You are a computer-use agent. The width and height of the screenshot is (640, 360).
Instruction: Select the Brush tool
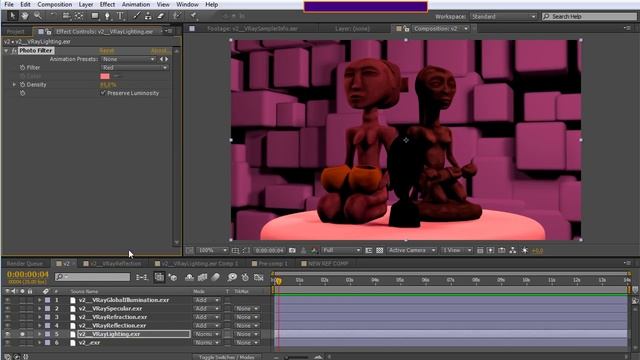click(x=137, y=16)
